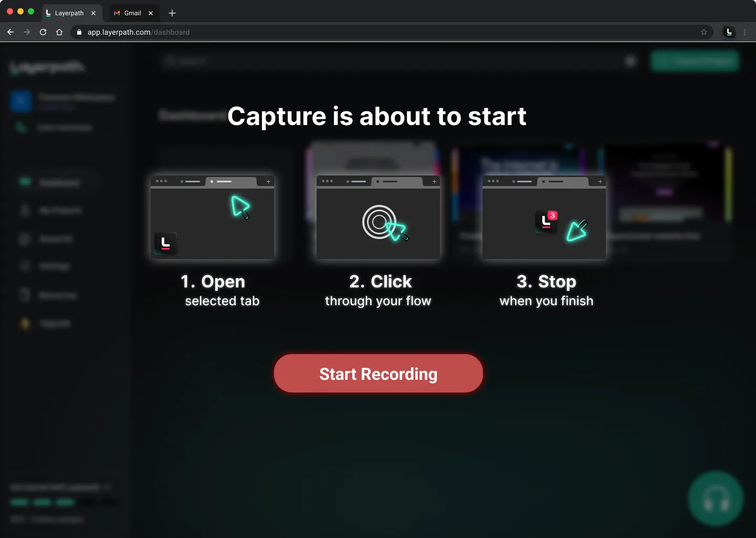
Task: Click Layerpath logo inside step 1 illustration
Action: pos(165,243)
